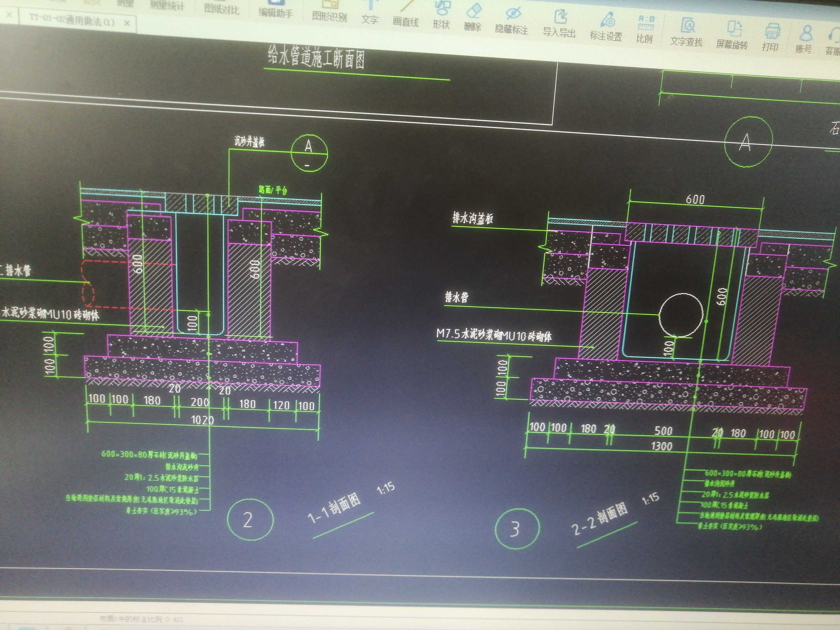
Task: Click the 1-1剖面图 section title
Action: 335,508
